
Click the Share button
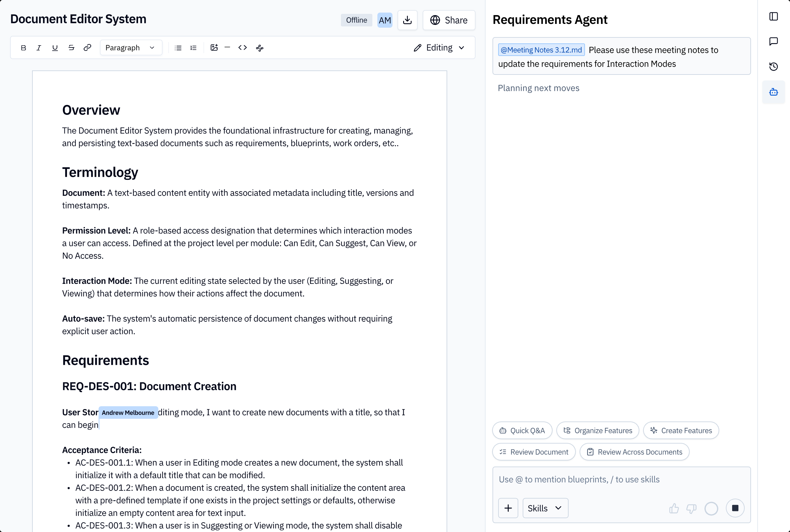click(448, 20)
